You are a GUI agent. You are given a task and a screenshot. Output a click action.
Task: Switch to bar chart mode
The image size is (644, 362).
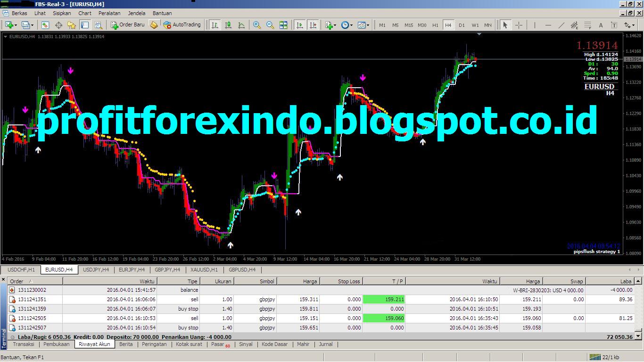(215, 25)
